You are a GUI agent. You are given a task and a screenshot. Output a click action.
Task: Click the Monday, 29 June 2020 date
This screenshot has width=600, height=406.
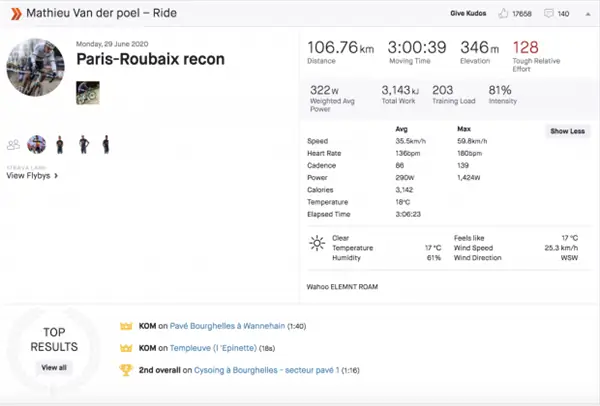pos(112,44)
